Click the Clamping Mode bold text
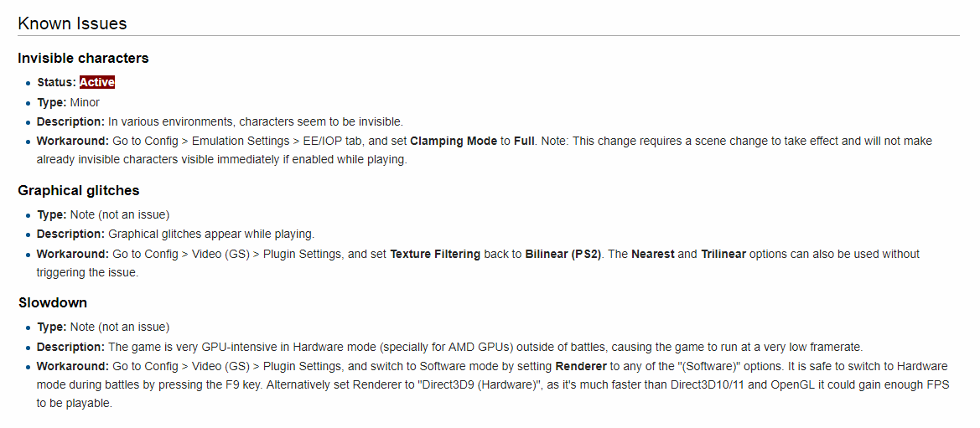980x428 pixels. 454,142
